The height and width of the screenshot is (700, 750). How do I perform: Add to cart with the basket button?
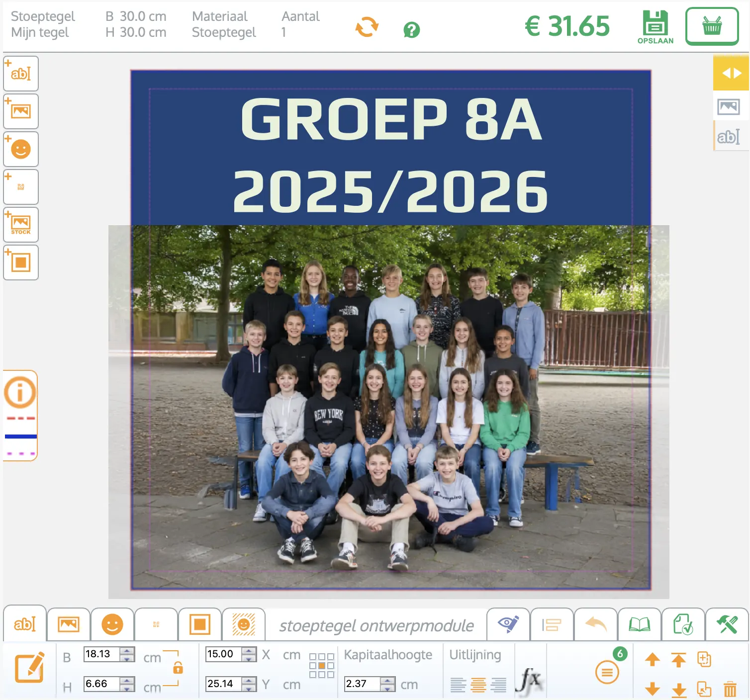point(712,26)
